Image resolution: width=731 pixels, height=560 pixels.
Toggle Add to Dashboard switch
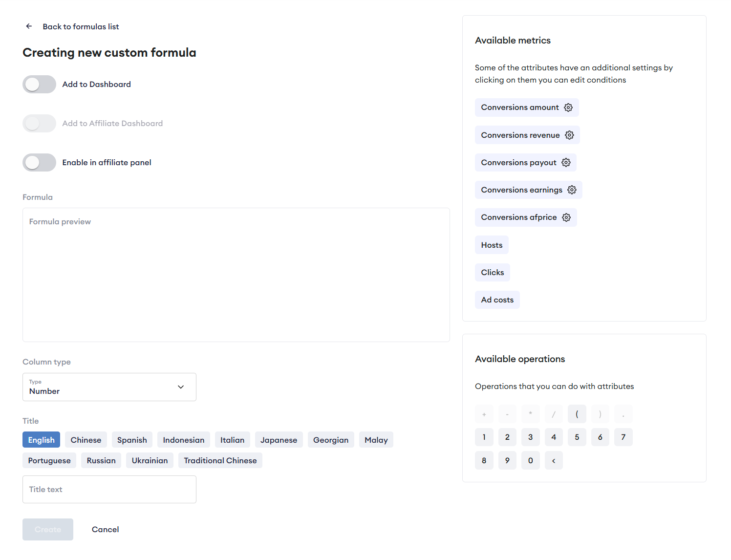tap(39, 85)
